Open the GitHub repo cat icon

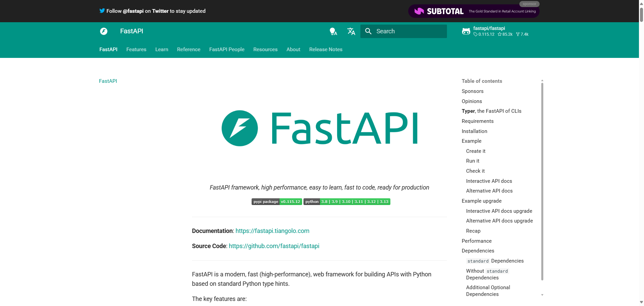pos(466,31)
